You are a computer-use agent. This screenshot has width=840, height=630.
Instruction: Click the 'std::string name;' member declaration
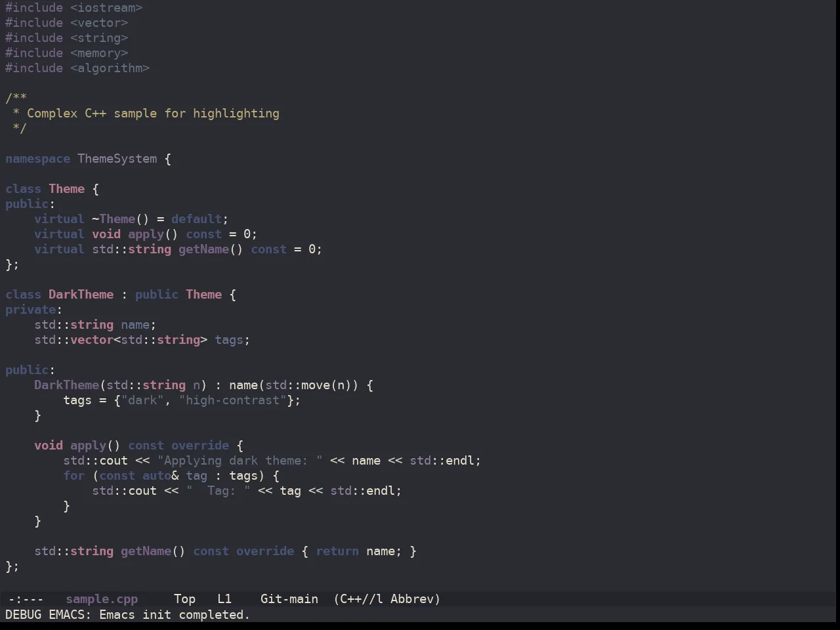point(95,325)
